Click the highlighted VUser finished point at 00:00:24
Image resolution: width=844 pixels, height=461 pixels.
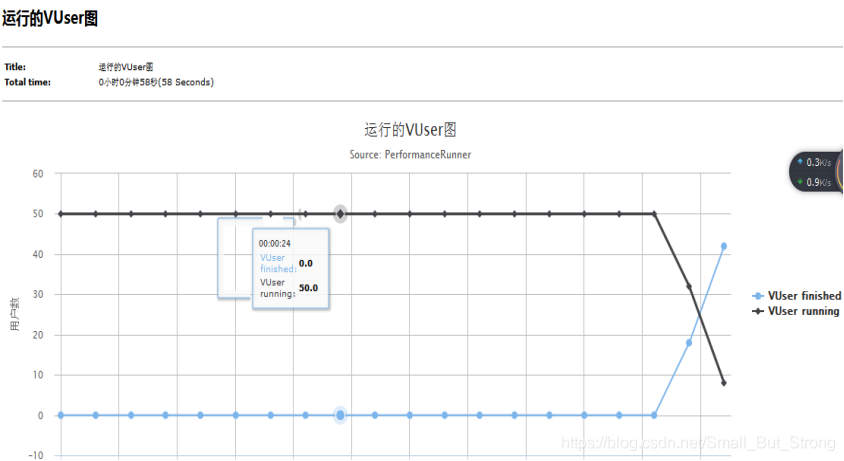click(x=340, y=415)
